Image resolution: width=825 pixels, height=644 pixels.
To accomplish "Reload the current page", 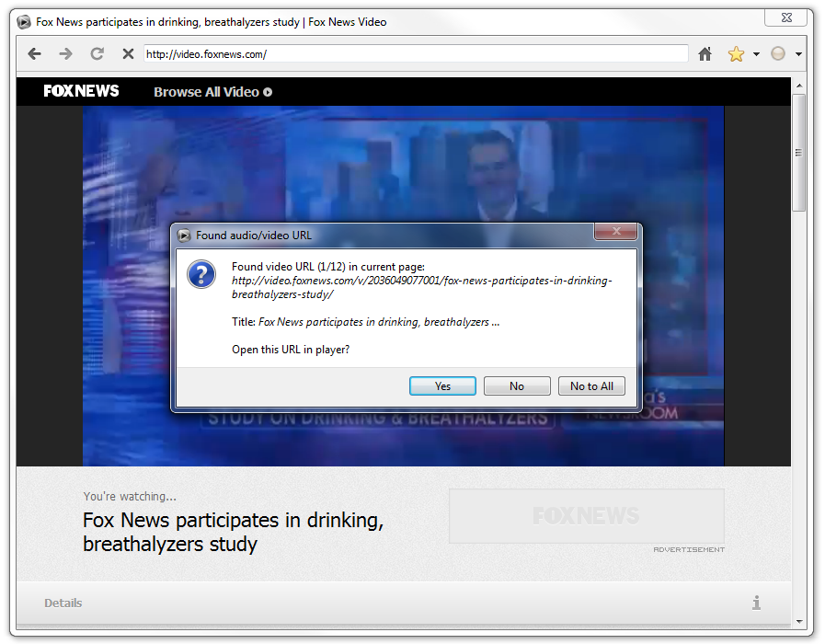I will pyautogui.click(x=97, y=53).
